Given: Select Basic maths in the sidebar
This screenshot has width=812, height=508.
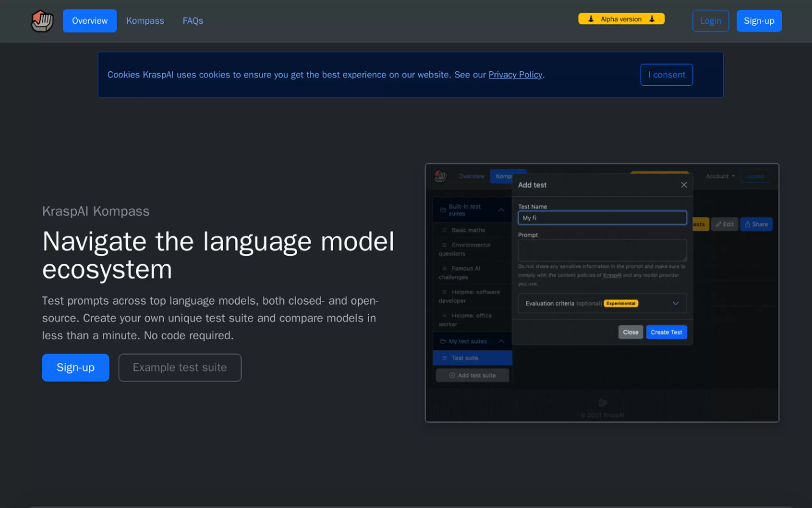Looking at the screenshot, I should 468,230.
